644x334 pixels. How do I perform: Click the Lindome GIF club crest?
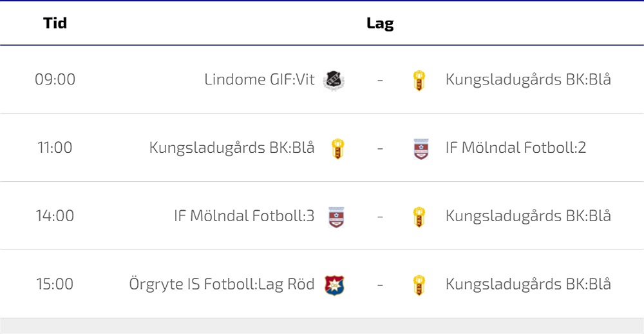click(x=334, y=80)
